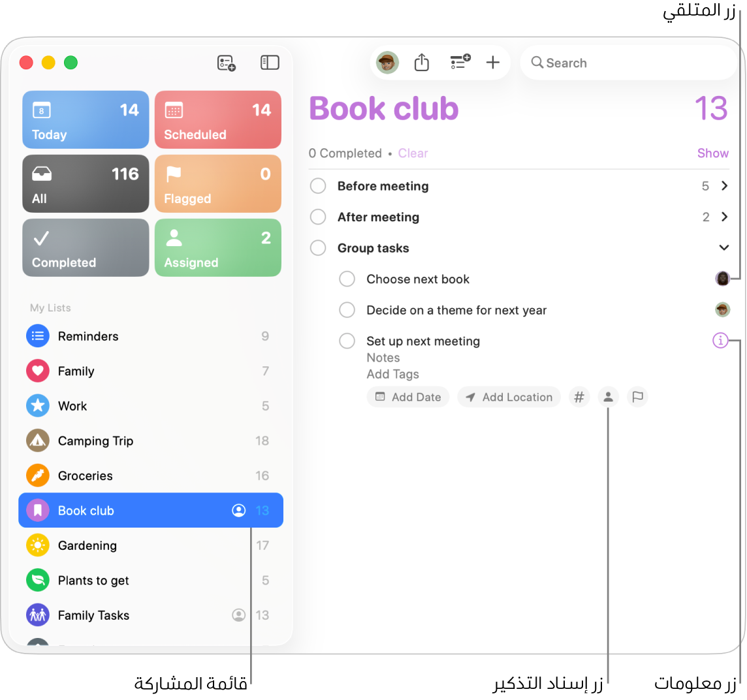Complete the Choose next book reminder
This screenshot has width=747, height=700.
pos(347,279)
